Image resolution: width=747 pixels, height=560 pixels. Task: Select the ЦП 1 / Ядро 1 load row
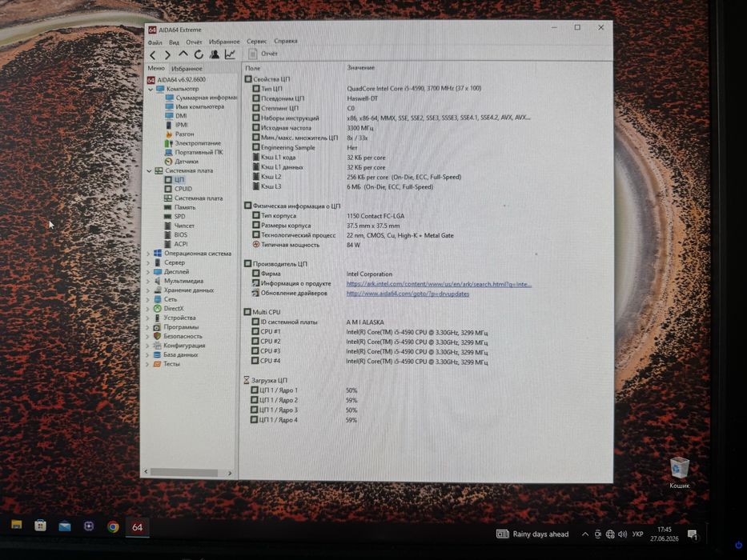pyautogui.click(x=304, y=390)
